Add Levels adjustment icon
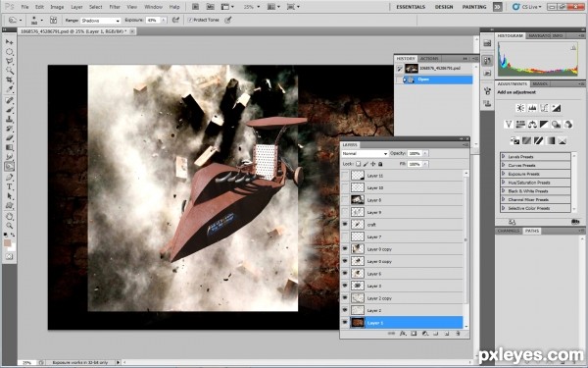This screenshot has width=588, height=368. click(532, 108)
